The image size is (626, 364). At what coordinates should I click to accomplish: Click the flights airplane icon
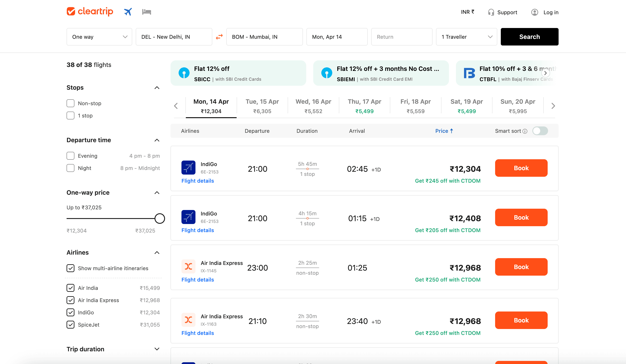128,12
